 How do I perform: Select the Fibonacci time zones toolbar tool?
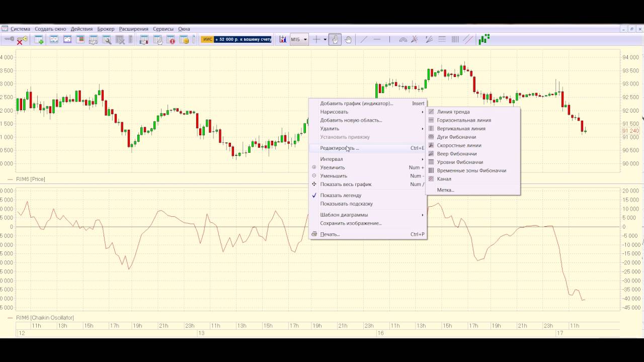(x=455, y=39)
